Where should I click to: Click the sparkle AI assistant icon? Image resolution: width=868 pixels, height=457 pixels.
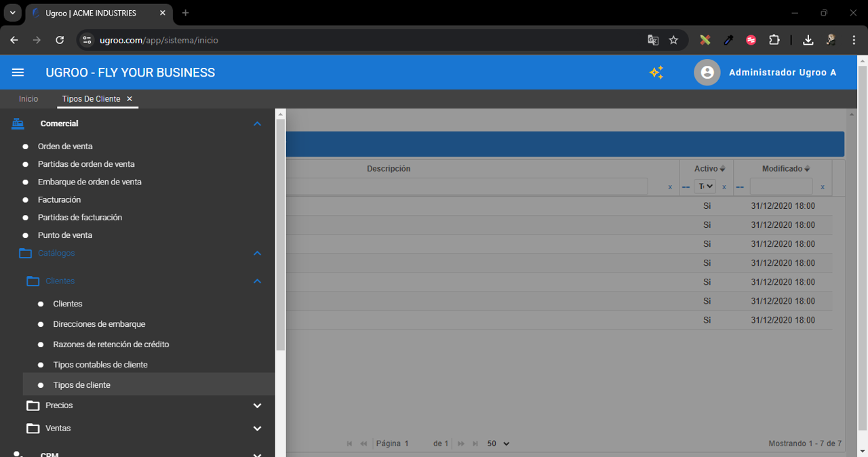(x=656, y=73)
